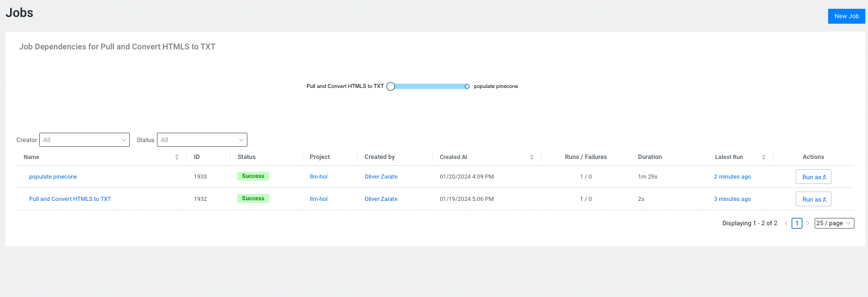868x297 pixels.
Task: Go to the next page arrow
Action: [x=807, y=223]
